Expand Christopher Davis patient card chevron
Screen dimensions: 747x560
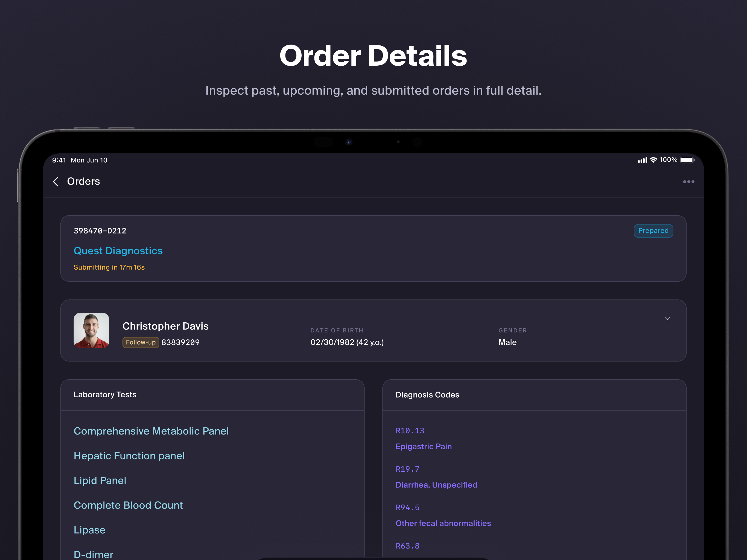[667, 319]
